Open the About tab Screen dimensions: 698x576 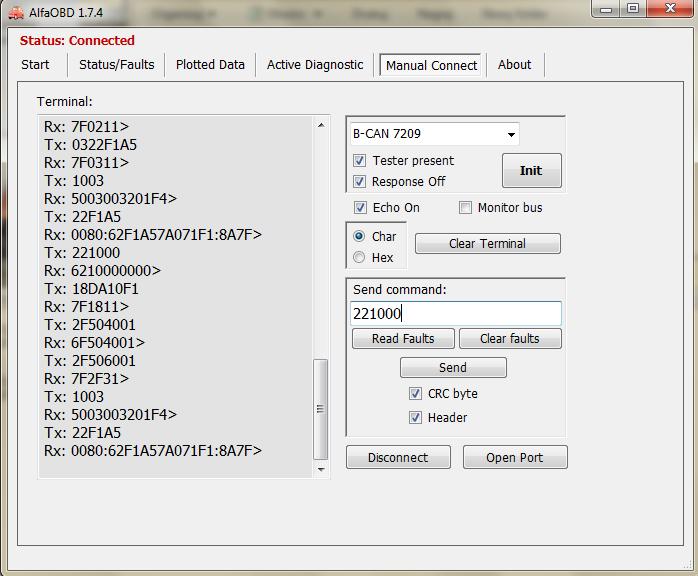click(515, 65)
